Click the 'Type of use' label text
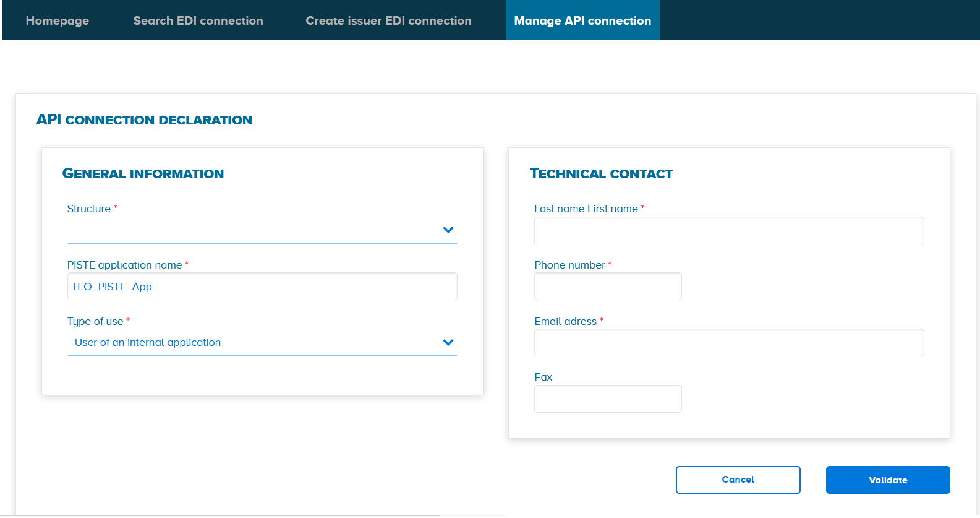 coord(95,321)
